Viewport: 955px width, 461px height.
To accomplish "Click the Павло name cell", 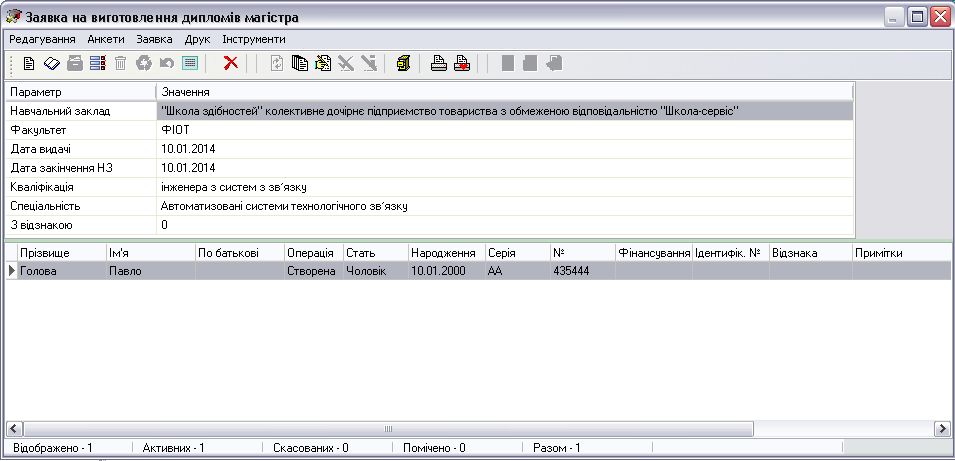I will point(150,271).
